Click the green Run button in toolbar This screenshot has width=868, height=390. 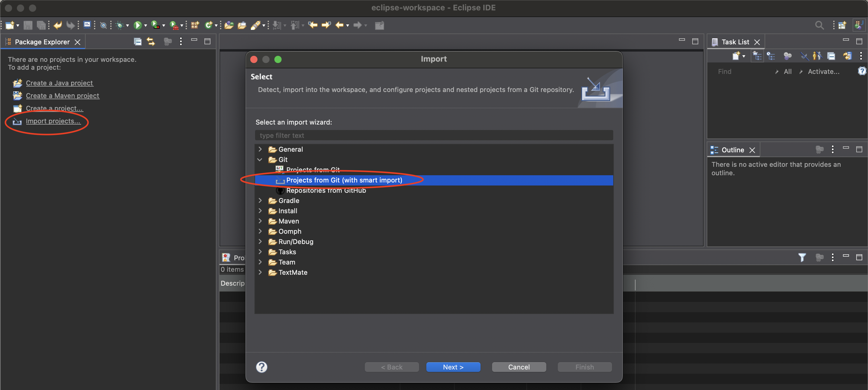(x=137, y=25)
